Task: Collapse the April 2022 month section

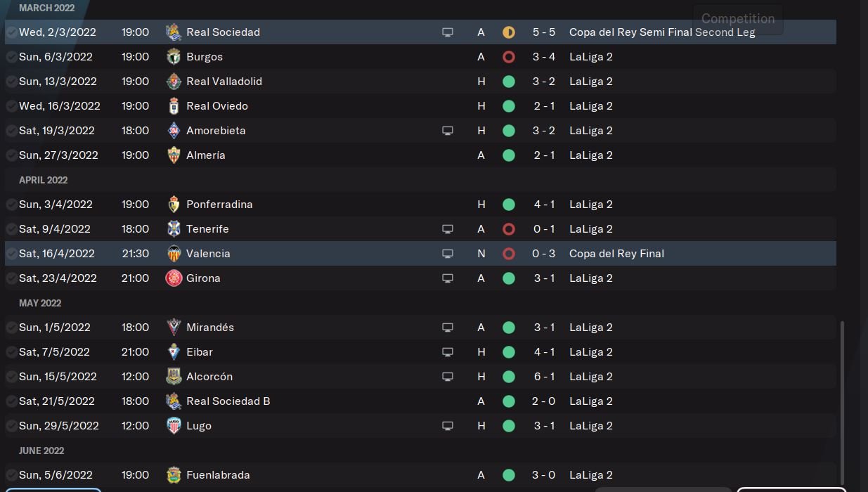Action: coord(43,180)
